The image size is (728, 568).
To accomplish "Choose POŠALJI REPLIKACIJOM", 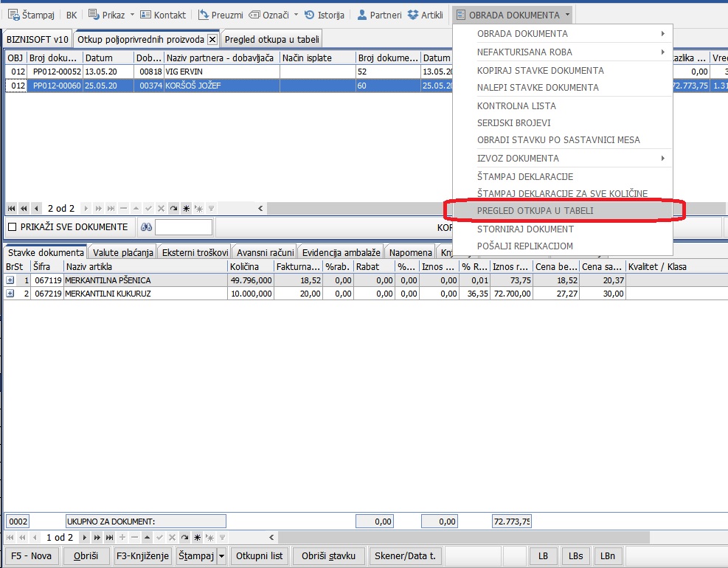I will tap(563, 246).
